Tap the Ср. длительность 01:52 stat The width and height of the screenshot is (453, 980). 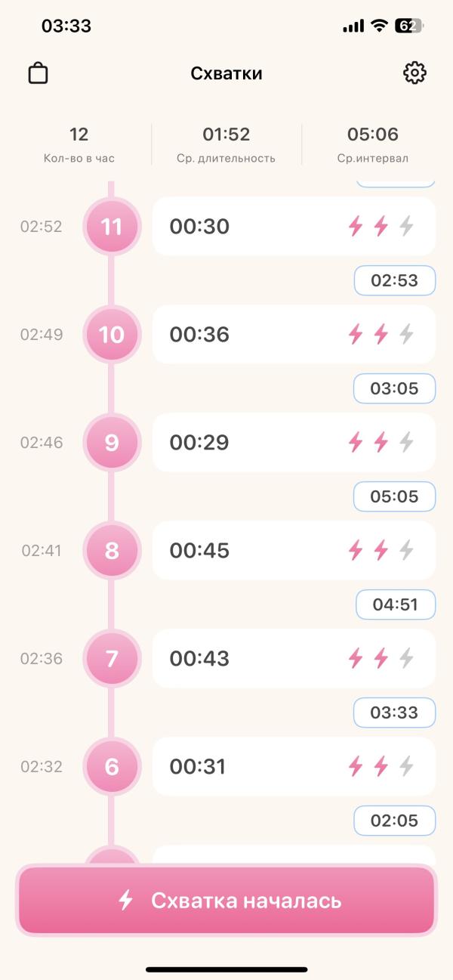pos(226,145)
